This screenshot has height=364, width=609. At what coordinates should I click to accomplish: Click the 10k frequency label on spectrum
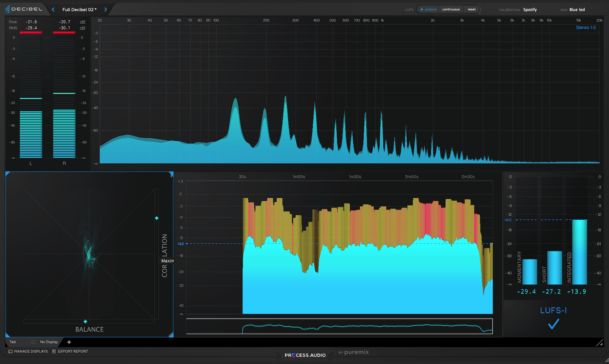[549, 20]
